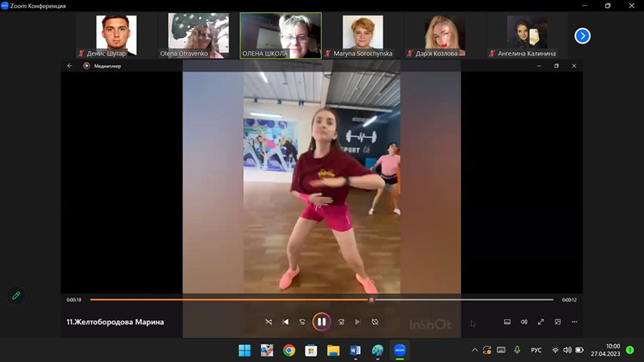Viewport: 644px width, 362px height.
Task: Show next participants with blue arrow
Action: point(582,35)
